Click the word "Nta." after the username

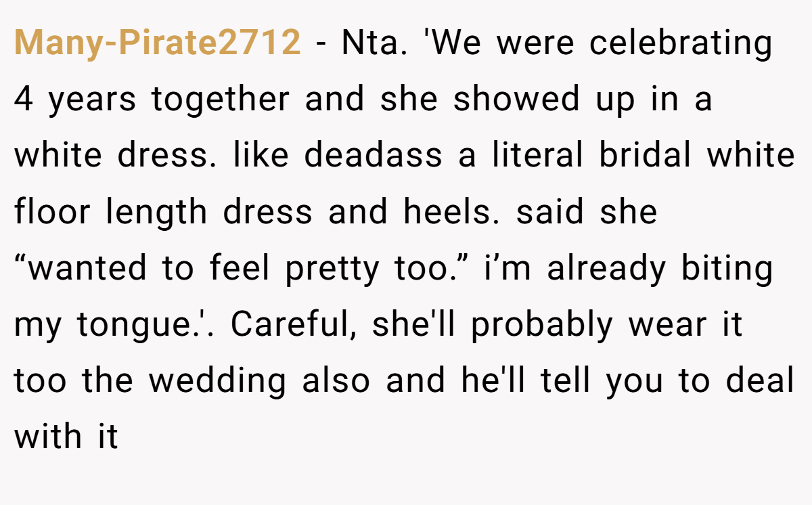(x=374, y=43)
